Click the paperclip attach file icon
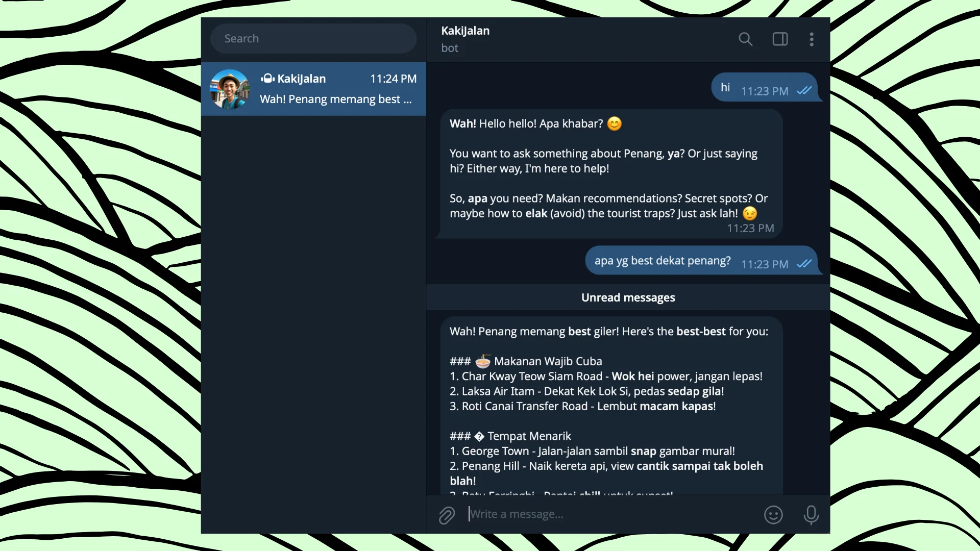This screenshot has width=980, height=551. coord(447,515)
